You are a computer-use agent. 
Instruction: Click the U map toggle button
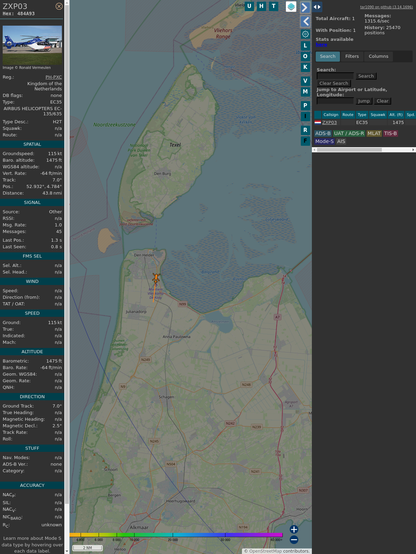(250, 6)
